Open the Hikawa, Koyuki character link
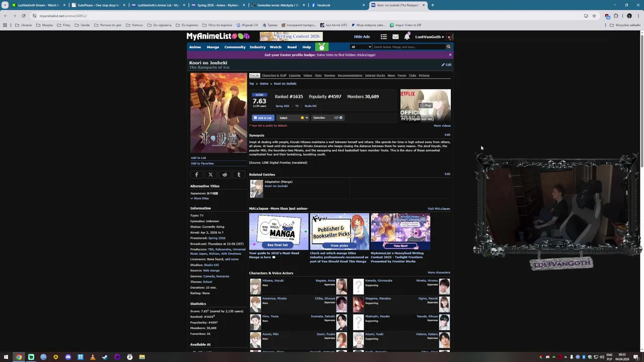644x362 pixels. point(273,281)
